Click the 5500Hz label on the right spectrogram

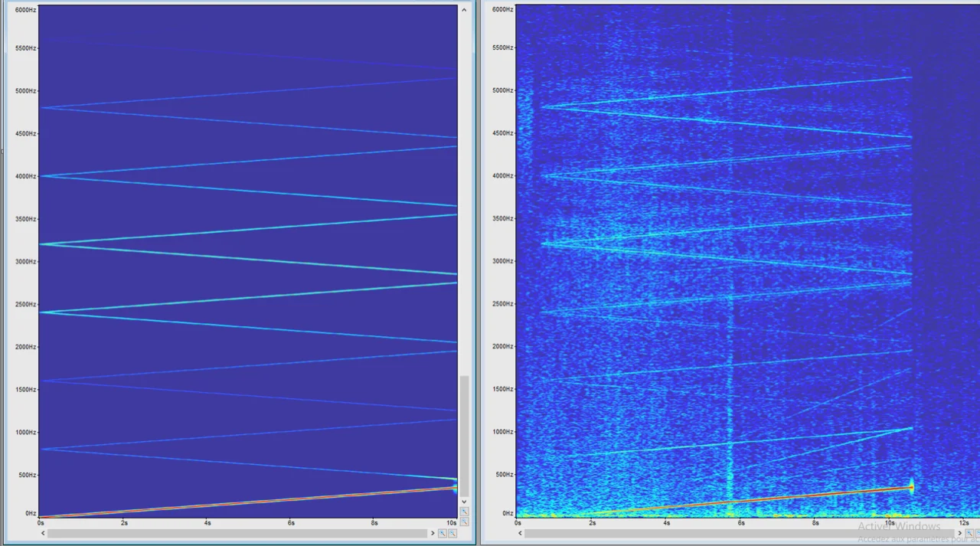[502, 47]
